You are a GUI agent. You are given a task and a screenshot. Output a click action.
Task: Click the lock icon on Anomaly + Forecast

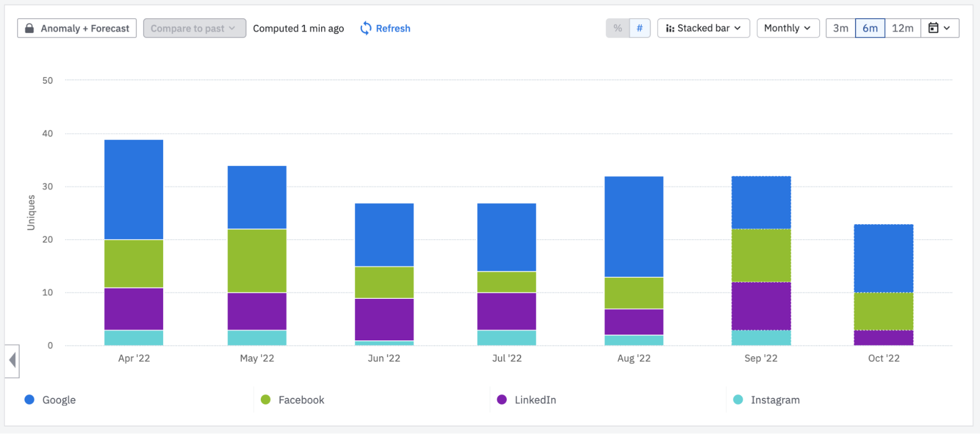[x=29, y=28]
